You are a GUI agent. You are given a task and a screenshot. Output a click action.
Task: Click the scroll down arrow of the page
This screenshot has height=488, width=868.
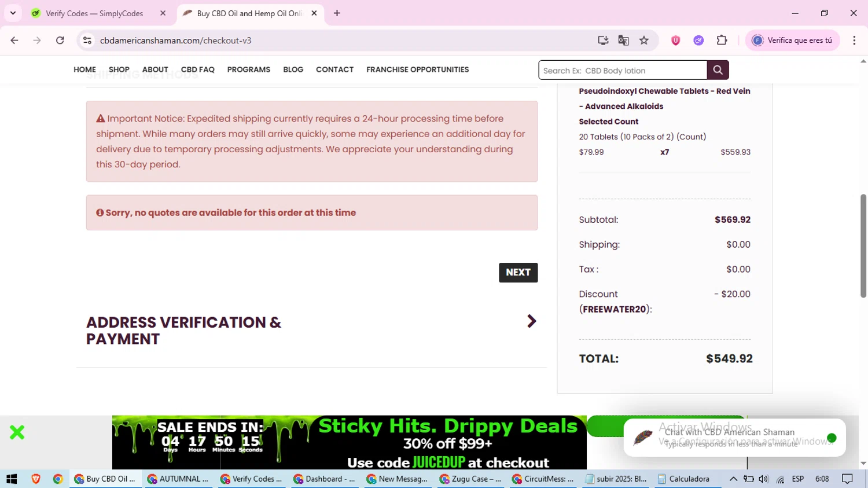pyautogui.click(x=863, y=464)
